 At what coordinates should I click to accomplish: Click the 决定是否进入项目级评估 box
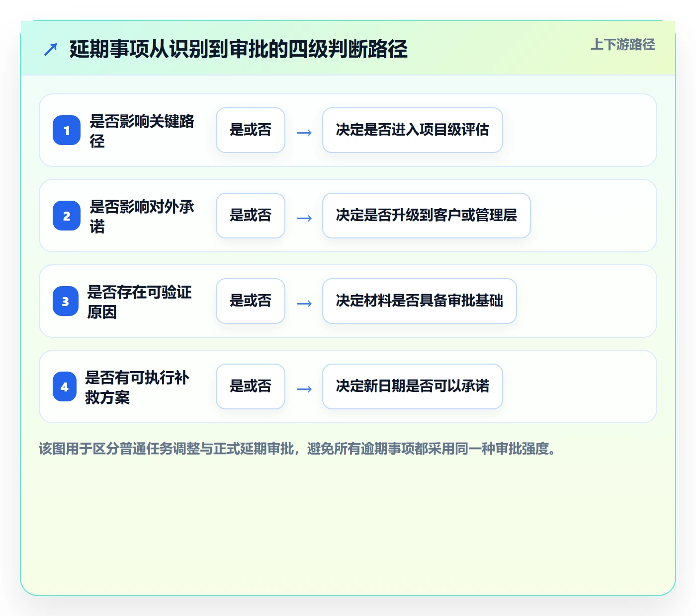[413, 130]
